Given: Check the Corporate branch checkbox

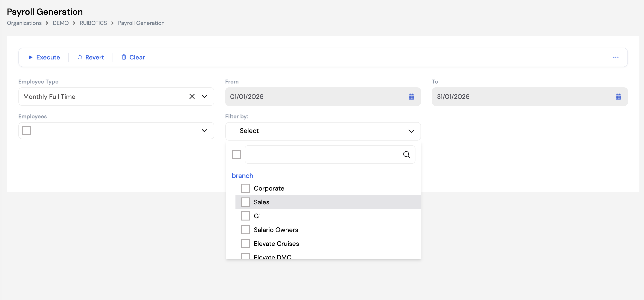Looking at the screenshot, I should [x=246, y=188].
